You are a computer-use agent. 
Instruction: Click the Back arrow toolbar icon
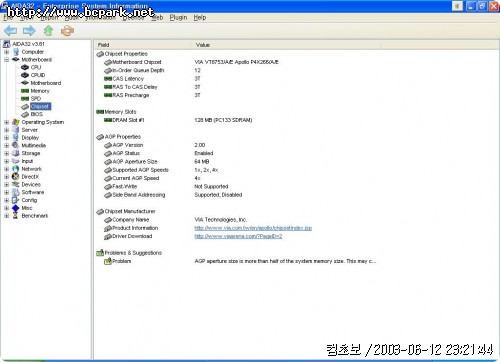[x=10, y=31]
